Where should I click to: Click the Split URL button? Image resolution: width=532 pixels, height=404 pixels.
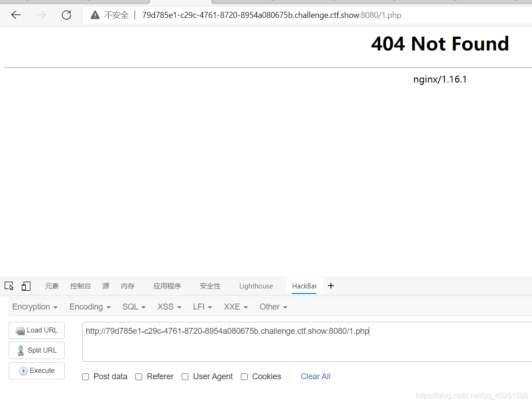coord(37,350)
